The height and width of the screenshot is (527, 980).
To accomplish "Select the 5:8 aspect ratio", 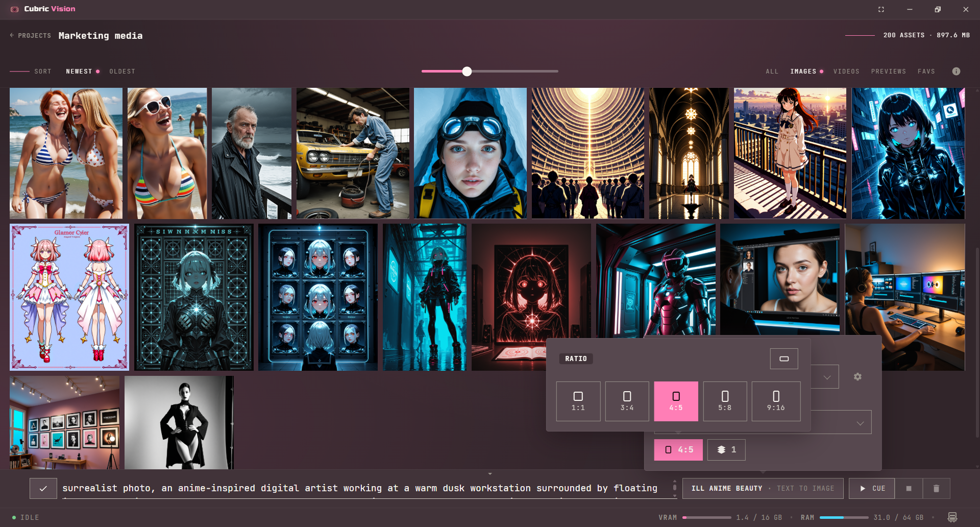I will (725, 401).
